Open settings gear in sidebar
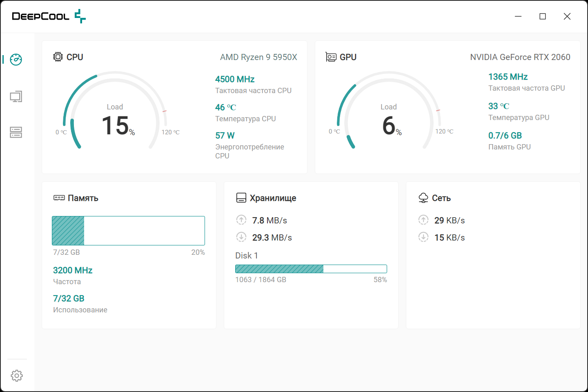The height and width of the screenshot is (392, 588). point(17,376)
